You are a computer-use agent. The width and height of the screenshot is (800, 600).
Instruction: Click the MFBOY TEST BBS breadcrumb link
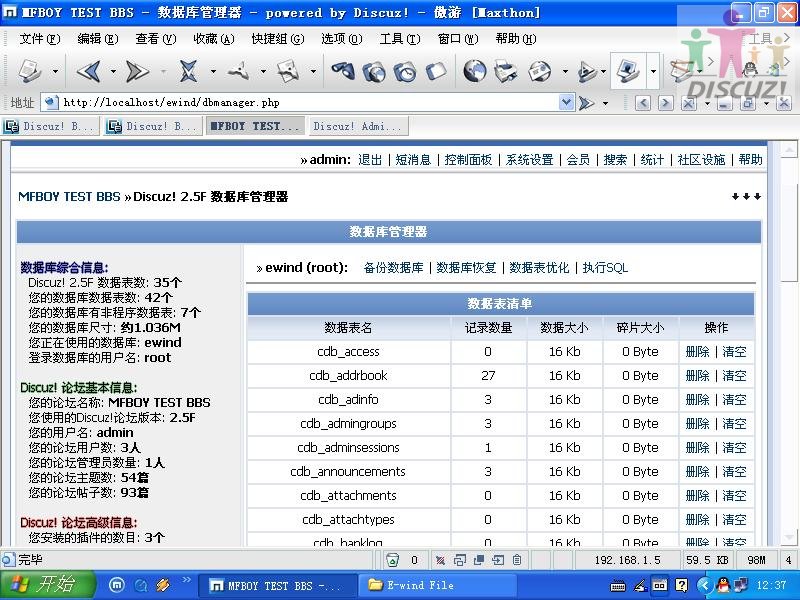69,196
